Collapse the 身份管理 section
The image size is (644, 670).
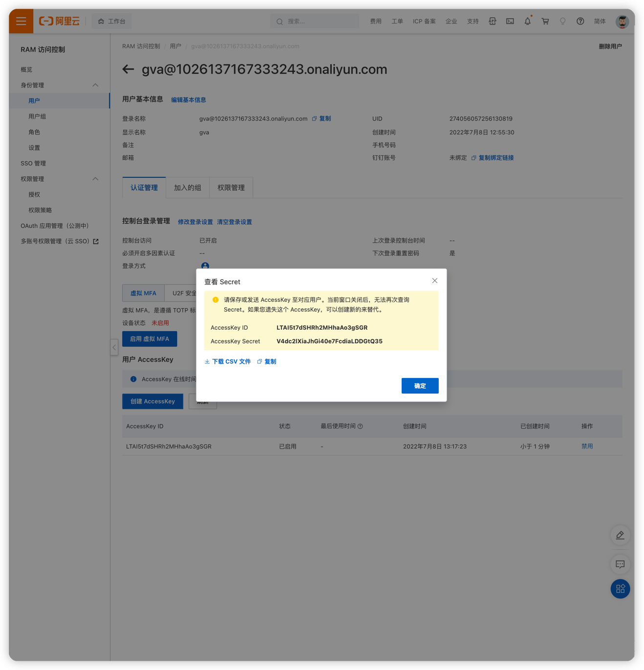(95, 85)
